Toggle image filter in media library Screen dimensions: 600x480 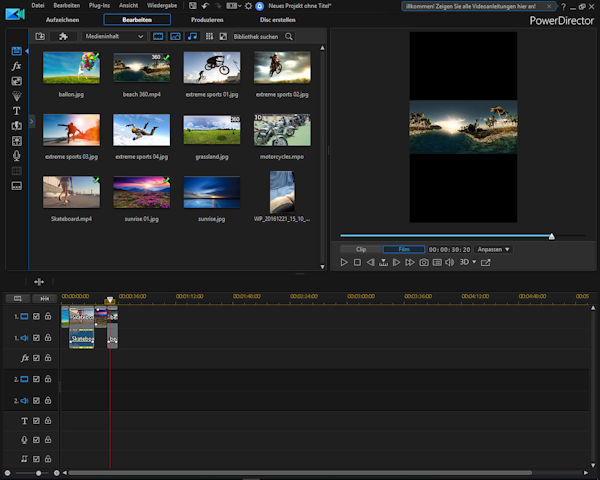[x=175, y=36]
